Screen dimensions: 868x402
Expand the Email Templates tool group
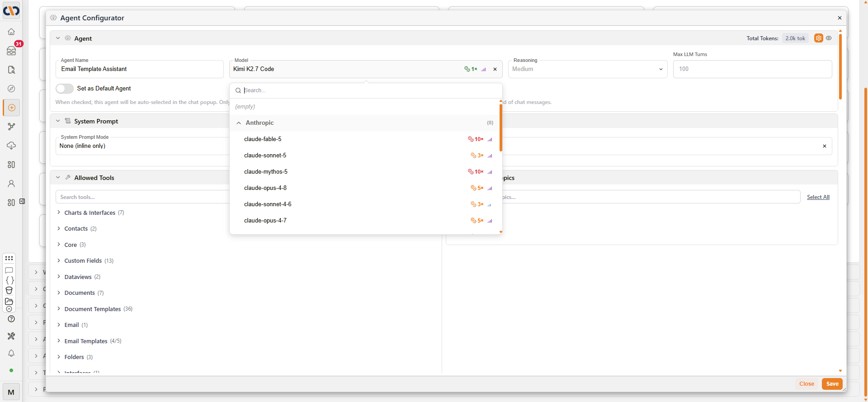[x=59, y=341]
